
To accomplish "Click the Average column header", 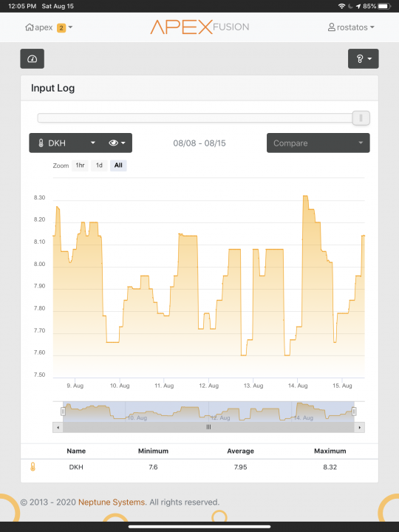I will pyautogui.click(x=240, y=451).
